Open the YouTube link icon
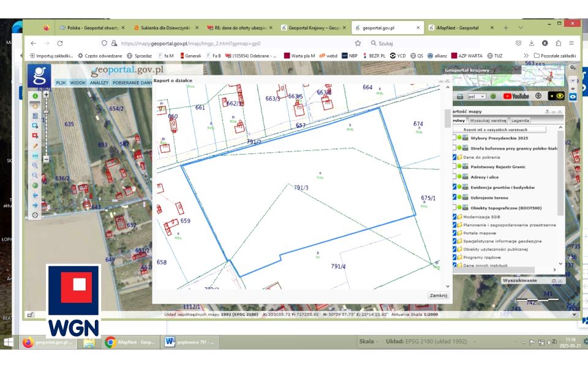Screen dimensions: 588x368 (x=516, y=96)
